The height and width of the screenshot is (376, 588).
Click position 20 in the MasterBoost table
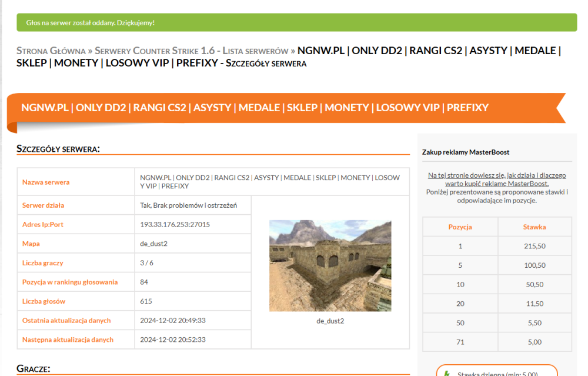(460, 304)
